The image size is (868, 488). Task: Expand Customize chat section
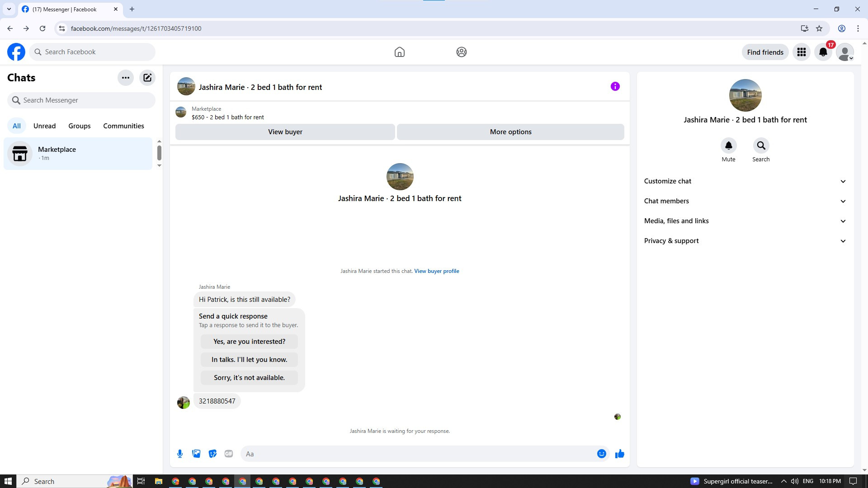(x=745, y=181)
